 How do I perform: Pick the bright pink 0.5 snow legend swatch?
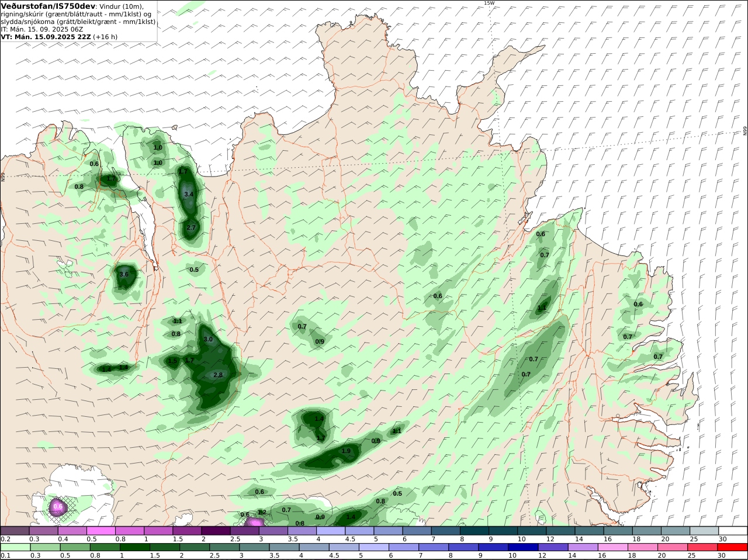coord(101,531)
